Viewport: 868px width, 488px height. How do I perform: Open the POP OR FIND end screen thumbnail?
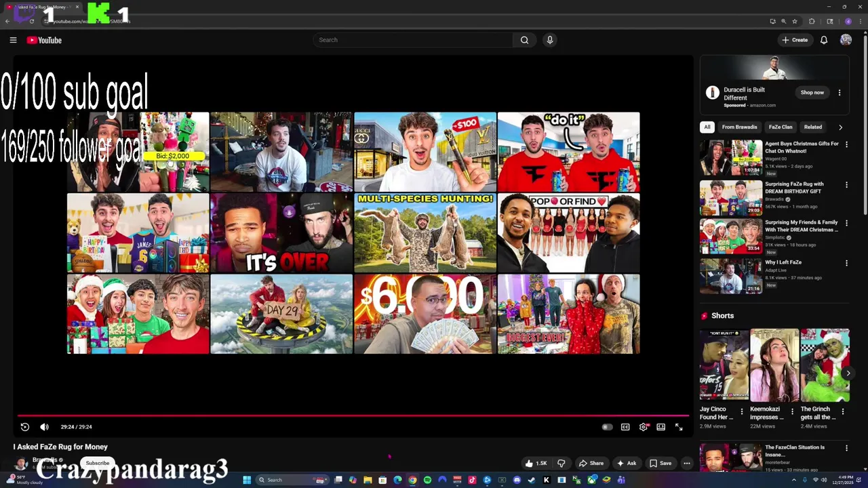point(568,233)
